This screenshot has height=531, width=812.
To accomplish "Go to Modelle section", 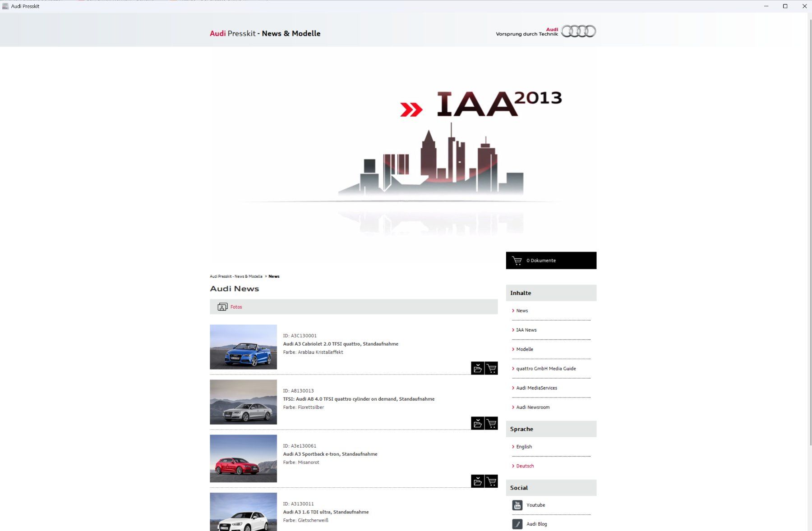I will pos(524,349).
